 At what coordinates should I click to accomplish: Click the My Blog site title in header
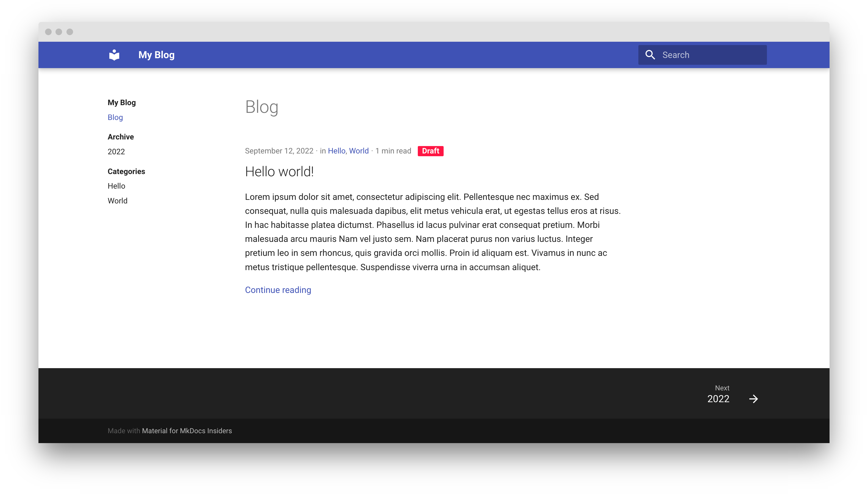[156, 55]
